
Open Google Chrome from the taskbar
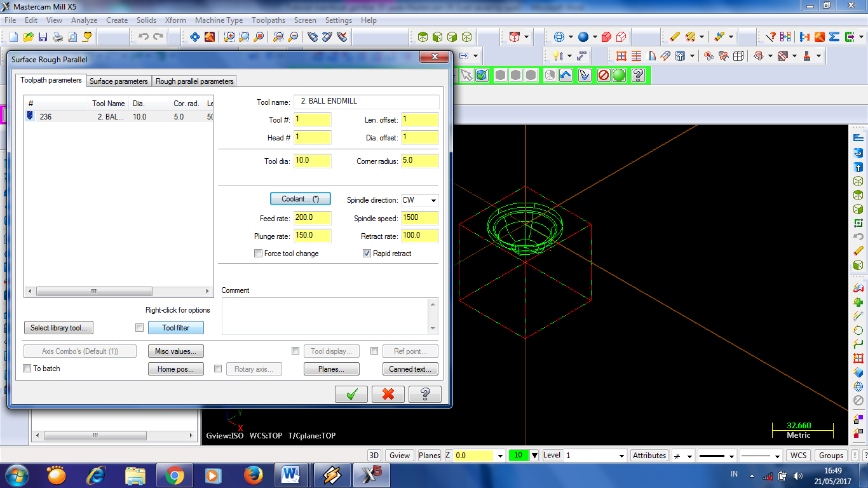[x=174, y=475]
